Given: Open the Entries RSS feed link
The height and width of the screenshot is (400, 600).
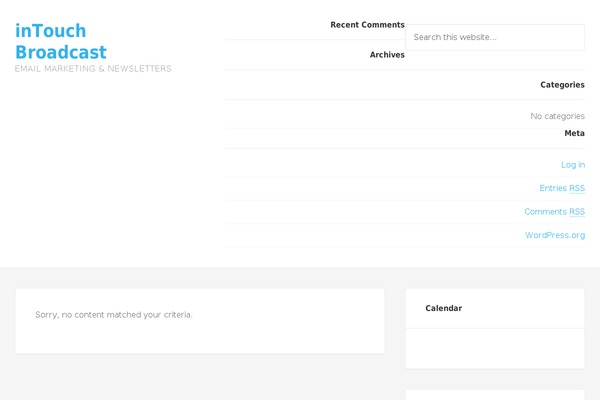Looking at the screenshot, I should point(562,188).
